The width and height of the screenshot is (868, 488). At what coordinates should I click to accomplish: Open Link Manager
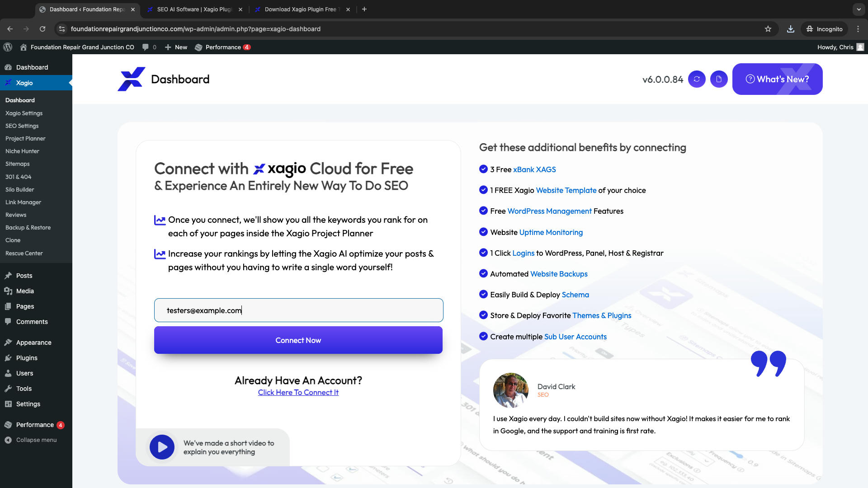[x=23, y=202]
